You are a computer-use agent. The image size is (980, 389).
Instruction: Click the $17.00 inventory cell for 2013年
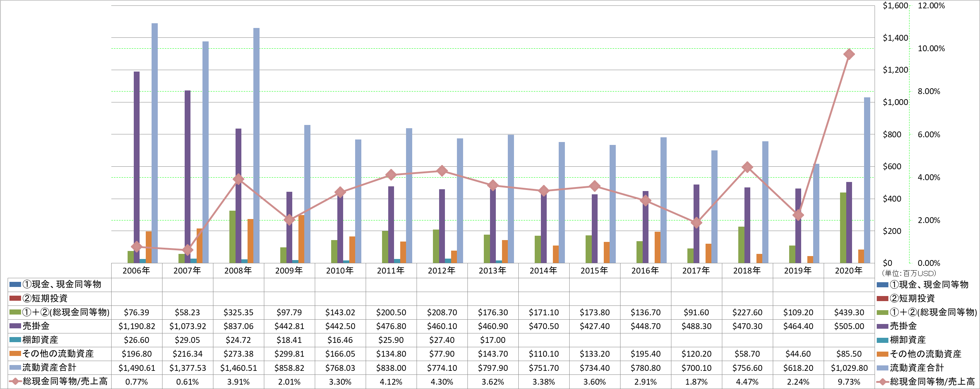point(493,340)
